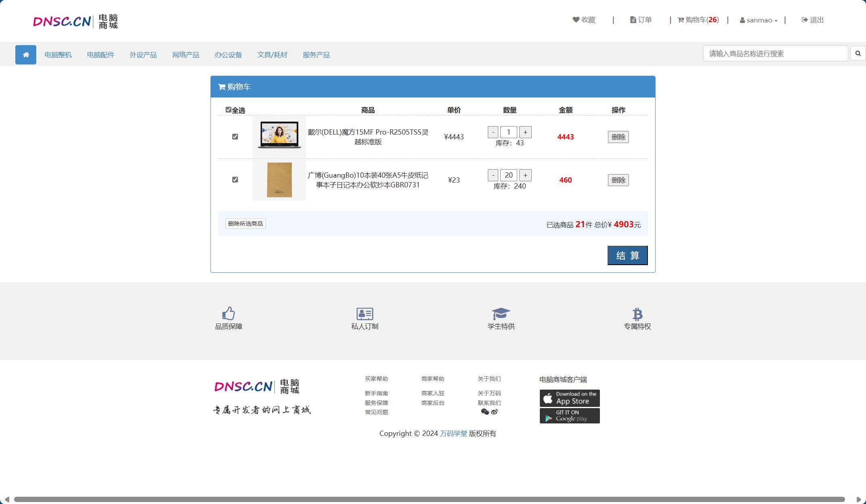Open the 新手指南 footer link
Screen dimensions: 866x504
pyautogui.click(x=377, y=393)
